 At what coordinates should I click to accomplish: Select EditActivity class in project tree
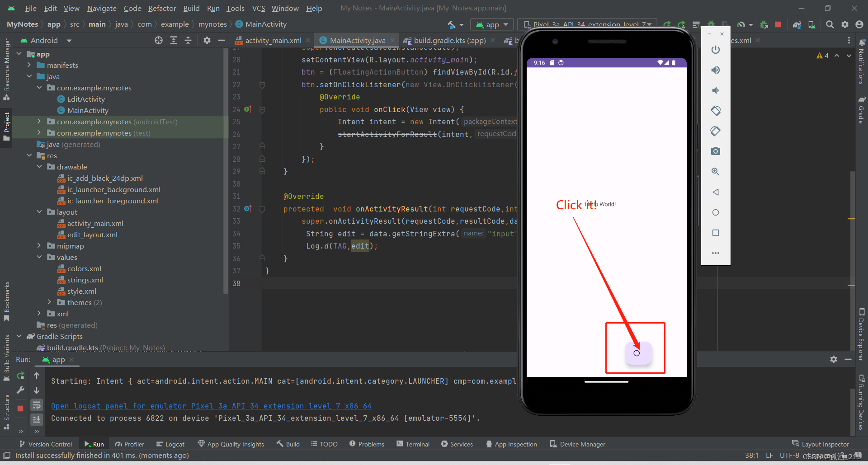coord(86,99)
